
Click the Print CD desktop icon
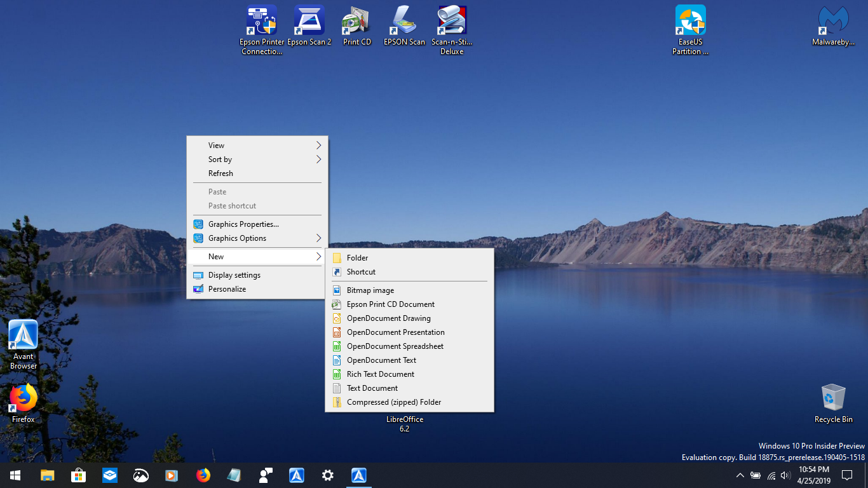point(357,25)
